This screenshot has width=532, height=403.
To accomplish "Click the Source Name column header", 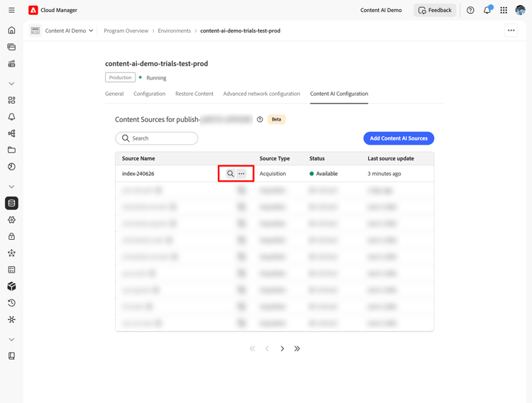I will point(138,158).
